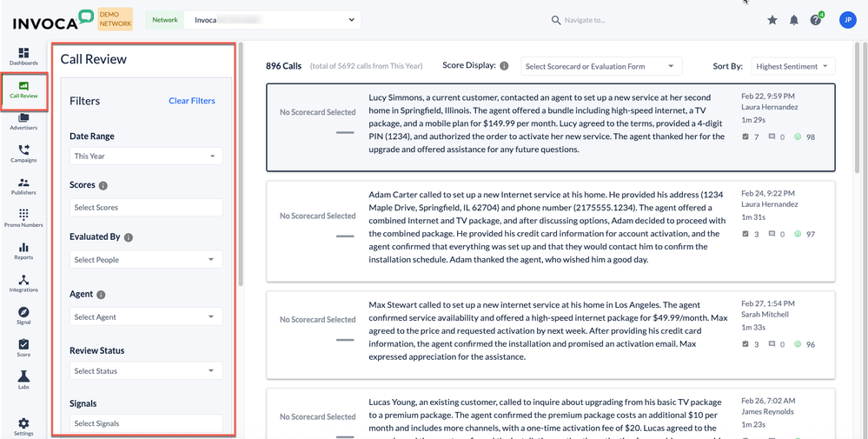Viewport: 868px width, 439px height.
Task: Click the JP user avatar button
Action: (x=847, y=20)
